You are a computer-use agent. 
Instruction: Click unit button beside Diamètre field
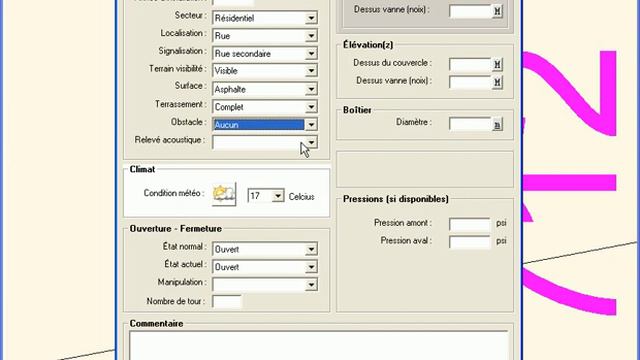coord(497,124)
